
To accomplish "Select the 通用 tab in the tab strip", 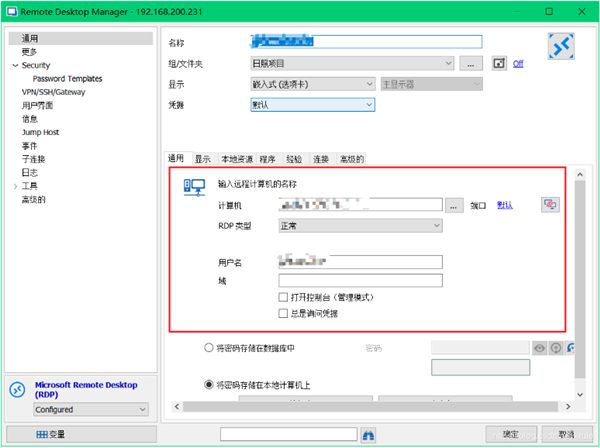I will click(x=176, y=158).
